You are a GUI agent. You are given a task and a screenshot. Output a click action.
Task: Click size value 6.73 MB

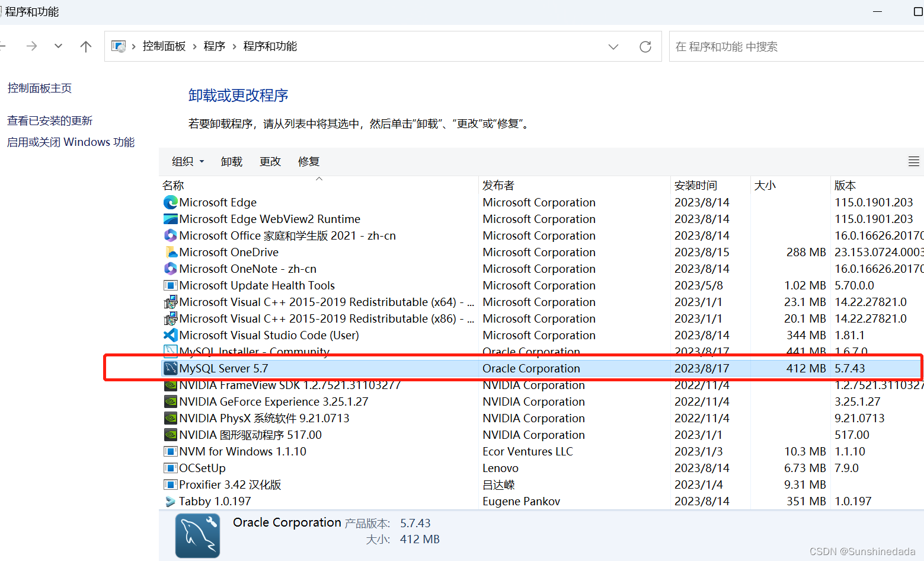805,468
